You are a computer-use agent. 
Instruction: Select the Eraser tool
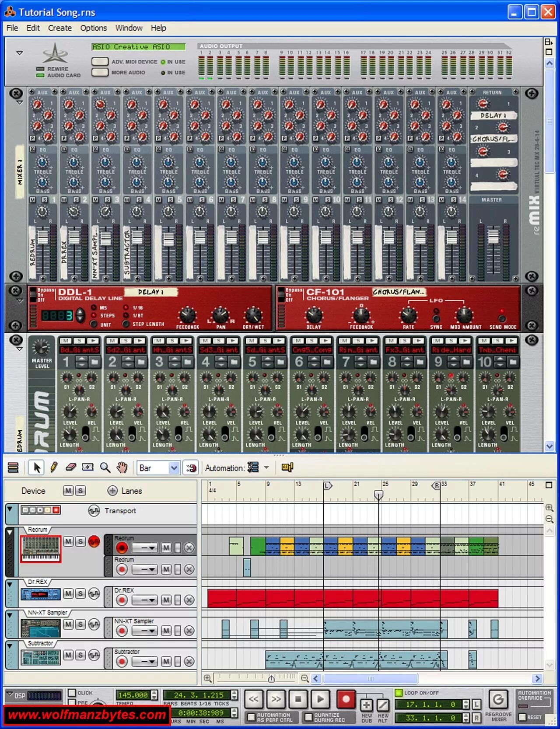pyautogui.click(x=70, y=467)
